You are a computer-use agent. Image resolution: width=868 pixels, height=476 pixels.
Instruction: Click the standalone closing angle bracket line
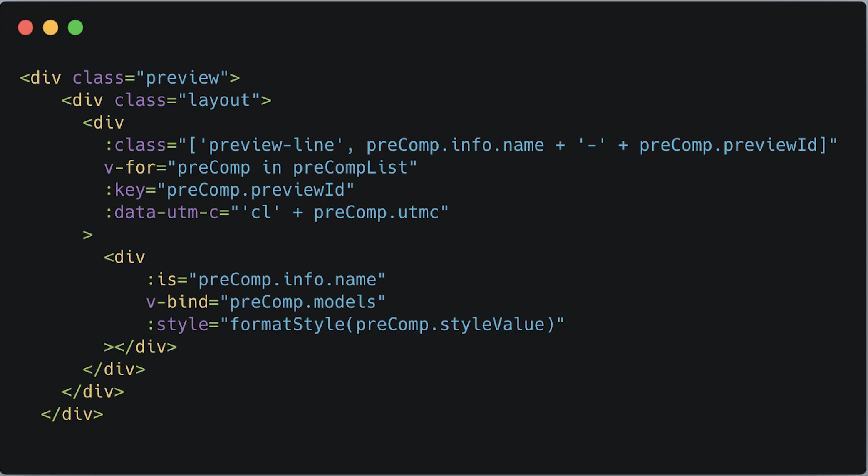click(88, 235)
